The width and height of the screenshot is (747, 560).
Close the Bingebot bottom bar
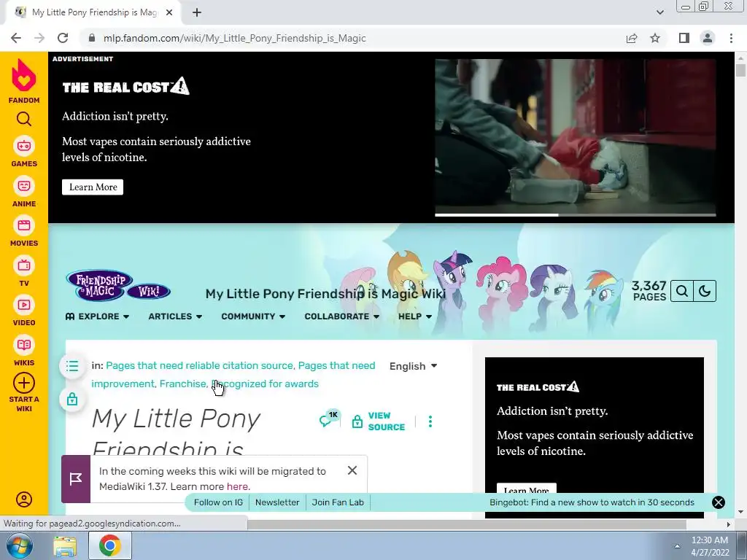click(718, 502)
